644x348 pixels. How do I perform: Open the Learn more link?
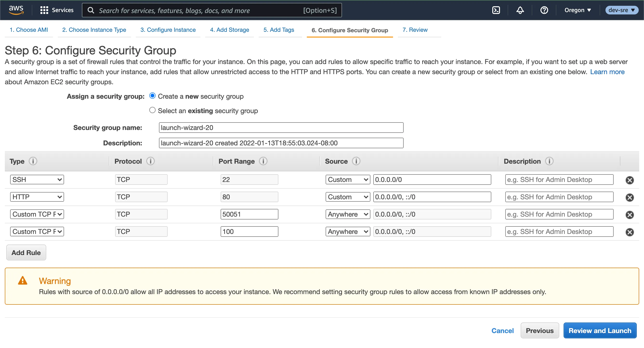607,72
